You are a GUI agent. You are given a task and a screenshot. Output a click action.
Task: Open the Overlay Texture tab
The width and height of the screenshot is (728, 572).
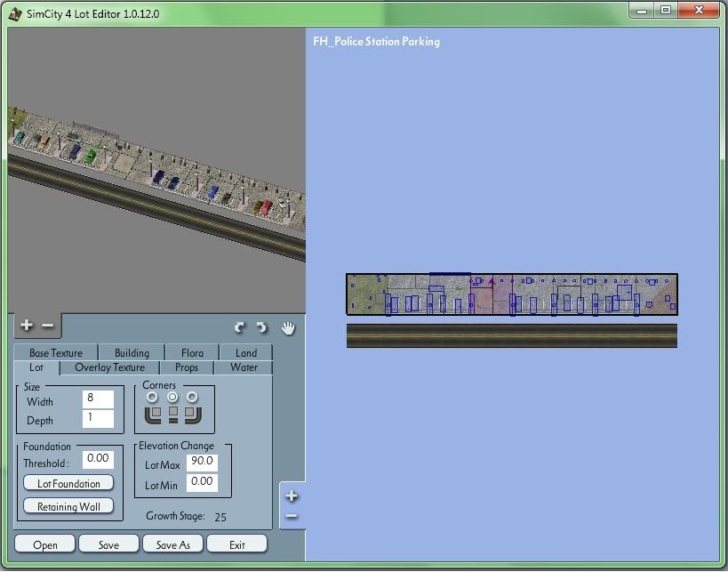tap(109, 367)
